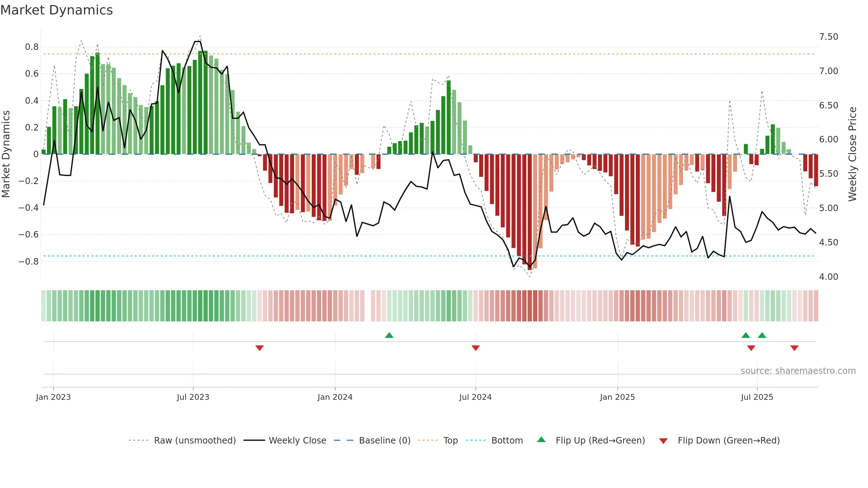This screenshot has width=868, height=488.
Task: Toggle the Flip Up (Red→Green) legend entry
Action: pyautogui.click(x=591, y=440)
